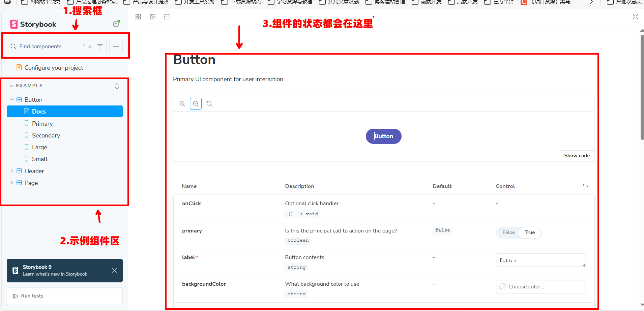644x311 pixels.
Task: Toggle the outline toolbar icon
Action: point(167,17)
